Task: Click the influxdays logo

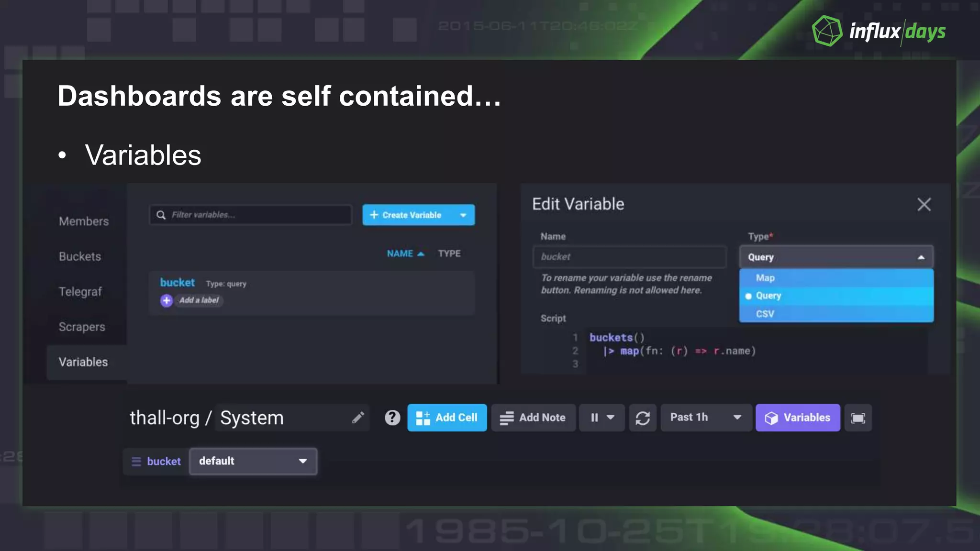Action: pyautogui.click(x=879, y=31)
